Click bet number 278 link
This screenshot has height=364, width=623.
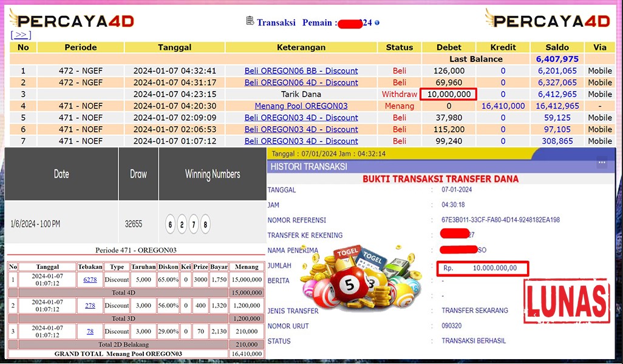[90, 306]
